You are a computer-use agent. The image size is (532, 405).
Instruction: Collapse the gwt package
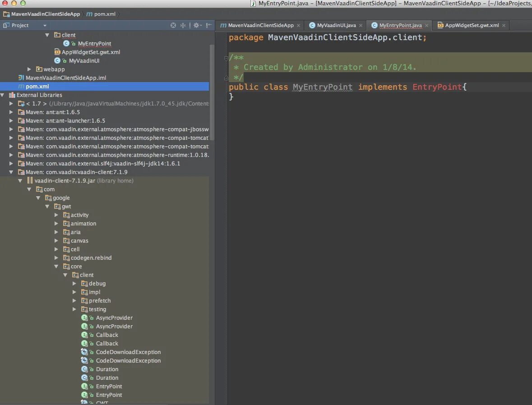click(x=47, y=206)
